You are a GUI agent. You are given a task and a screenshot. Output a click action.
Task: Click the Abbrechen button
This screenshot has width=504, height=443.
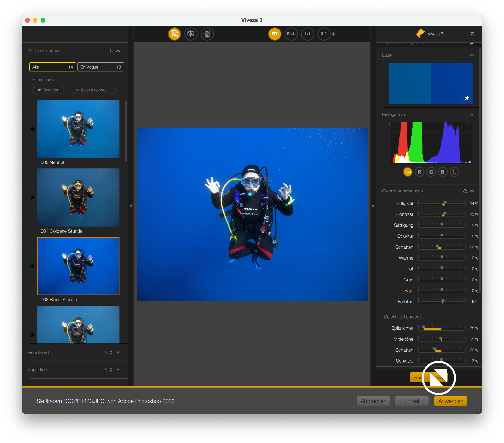(x=373, y=401)
